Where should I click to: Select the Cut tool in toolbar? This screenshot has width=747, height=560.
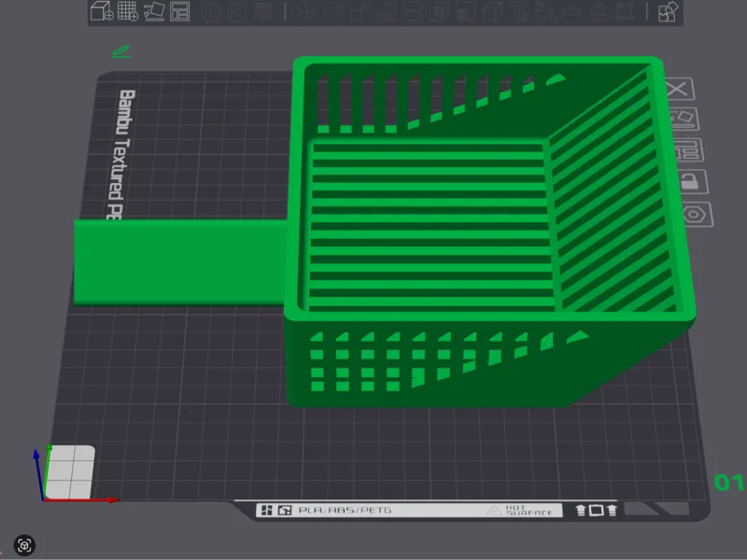click(412, 11)
